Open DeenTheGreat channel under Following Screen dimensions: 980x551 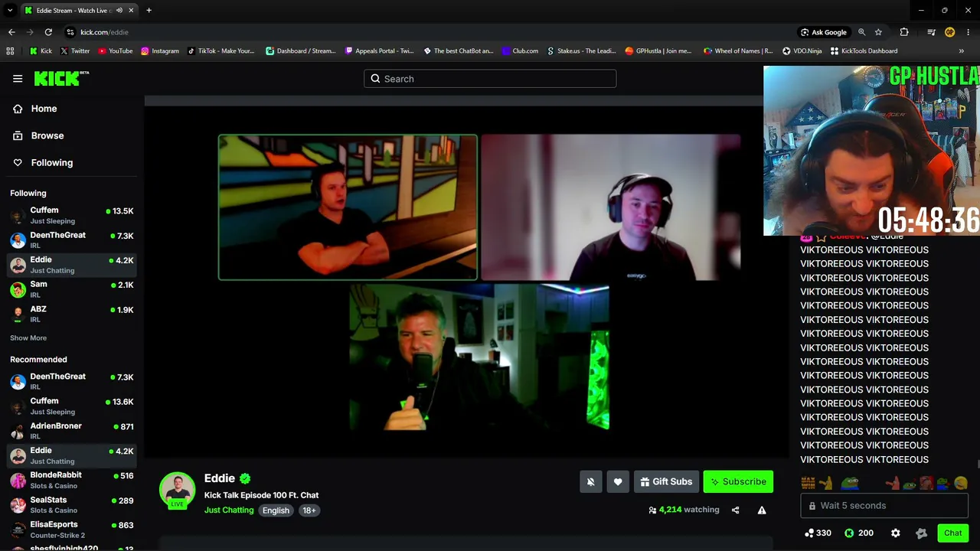tap(72, 240)
